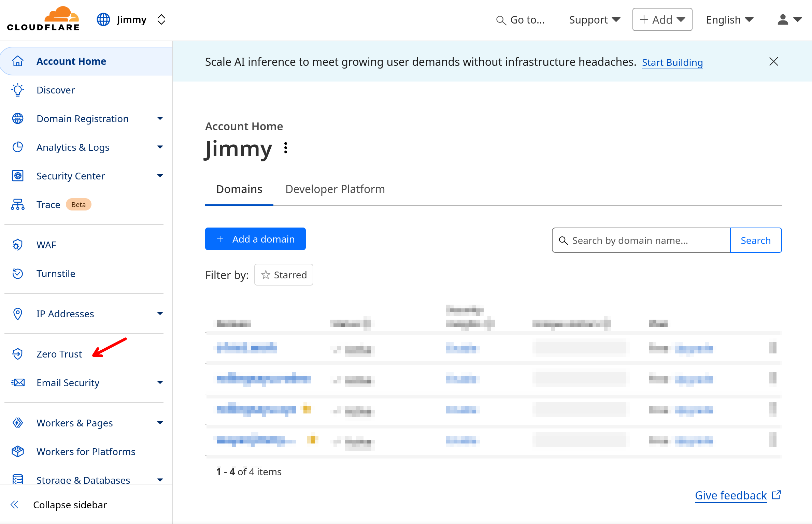This screenshot has width=812, height=524.
Task: Click the Cloudflare logo
Action: tap(43, 19)
